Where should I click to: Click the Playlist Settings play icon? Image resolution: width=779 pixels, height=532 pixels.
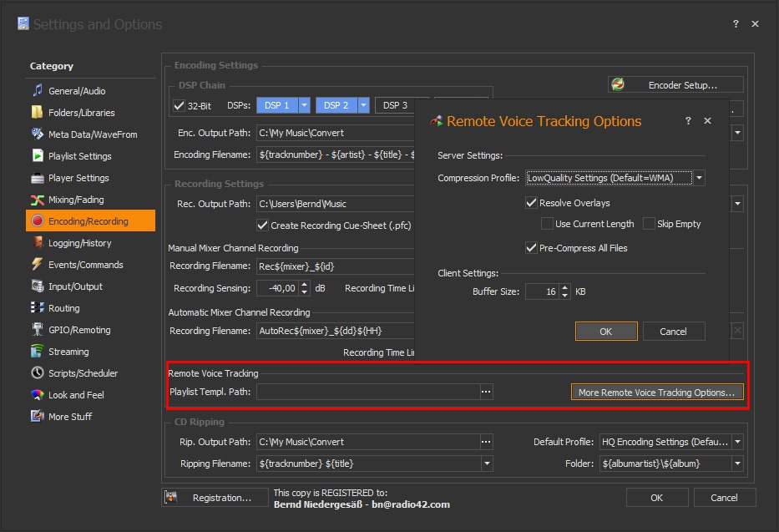38,155
